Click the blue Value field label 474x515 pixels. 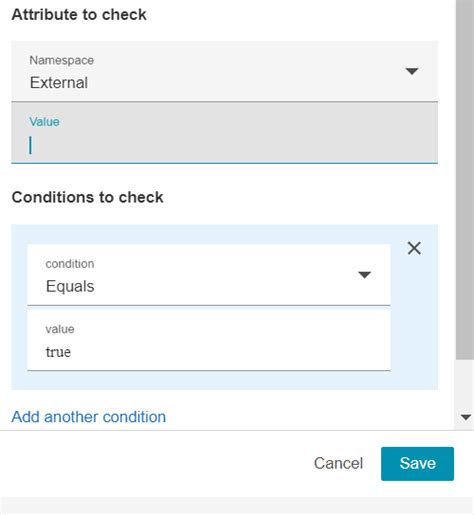(x=44, y=122)
